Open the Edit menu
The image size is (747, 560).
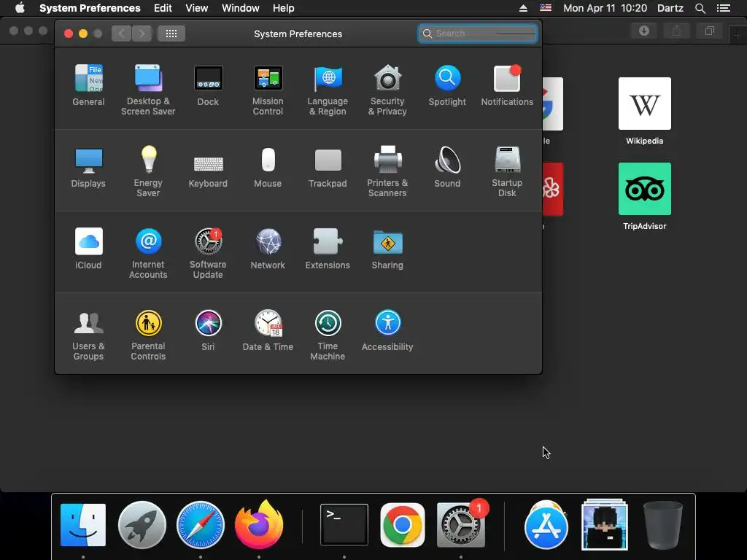(x=163, y=8)
